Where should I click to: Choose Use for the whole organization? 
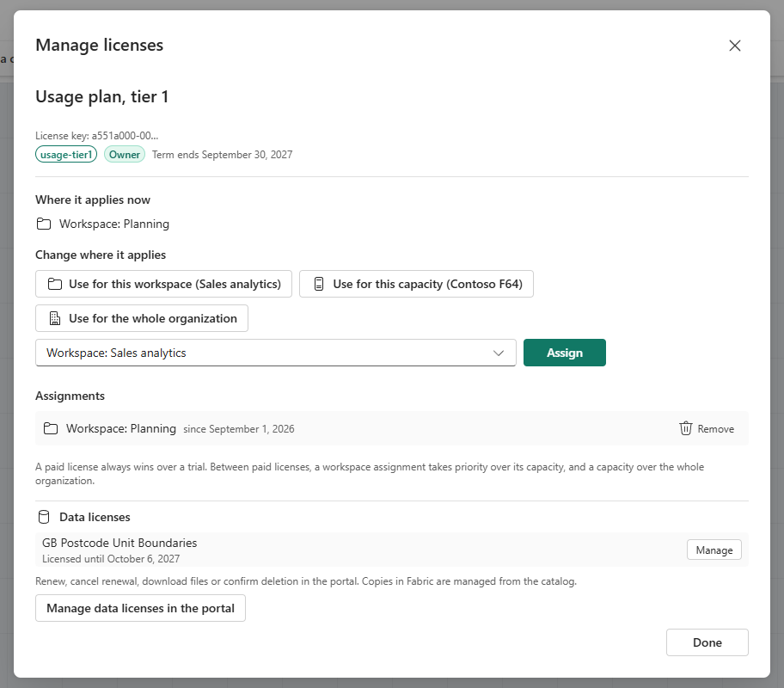click(142, 318)
